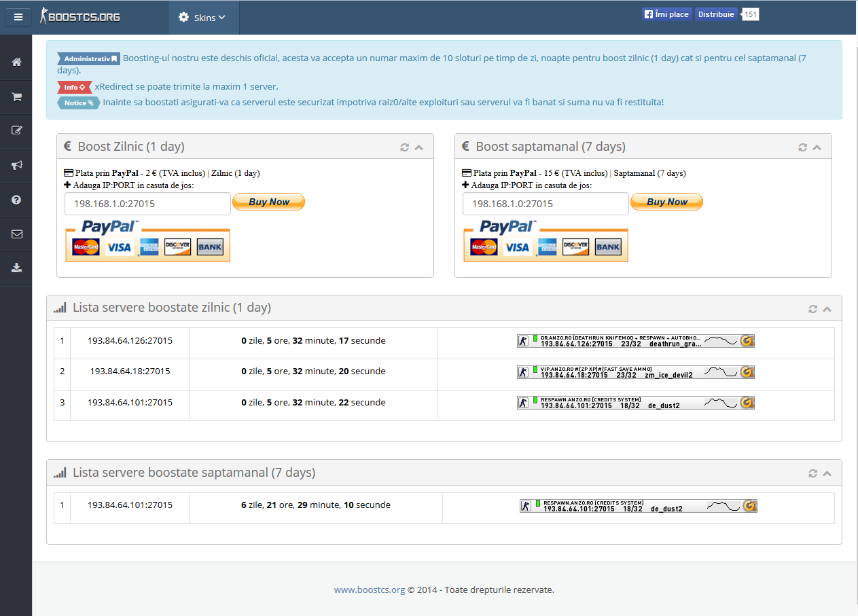Click the download sidebar icon

tap(17, 268)
